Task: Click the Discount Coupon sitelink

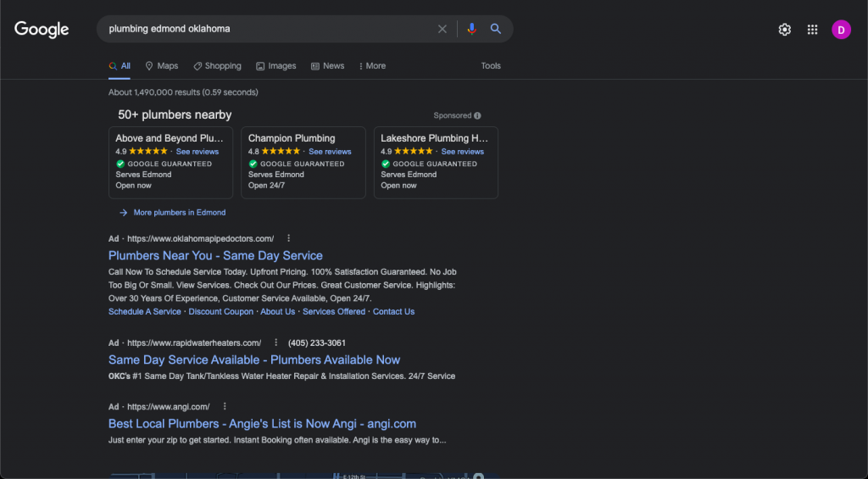Action: (x=220, y=311)
